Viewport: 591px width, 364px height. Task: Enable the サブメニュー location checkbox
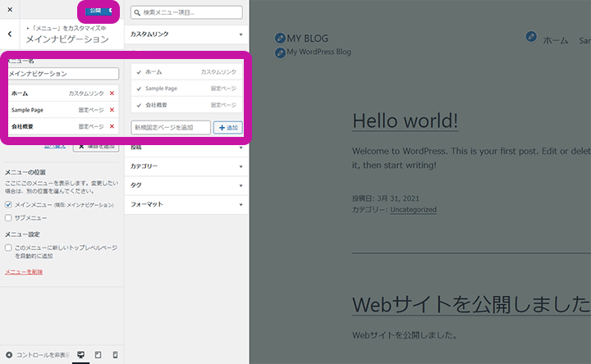[x=8, y=218]
